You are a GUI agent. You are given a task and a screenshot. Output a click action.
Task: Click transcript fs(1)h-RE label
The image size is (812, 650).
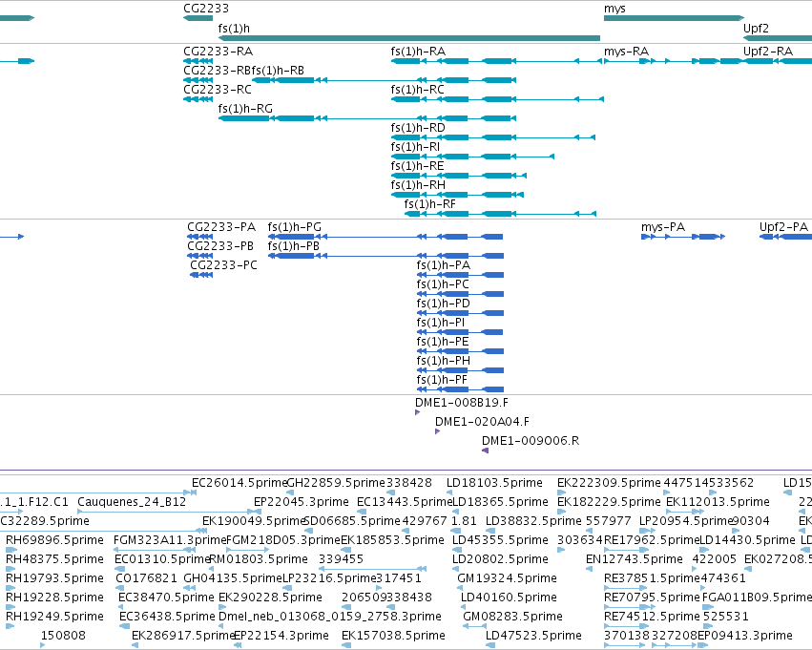[x=417, y=166]
